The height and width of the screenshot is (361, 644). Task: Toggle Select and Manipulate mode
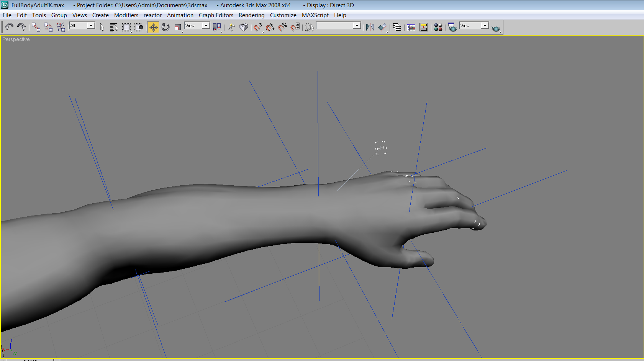point(231,27)
